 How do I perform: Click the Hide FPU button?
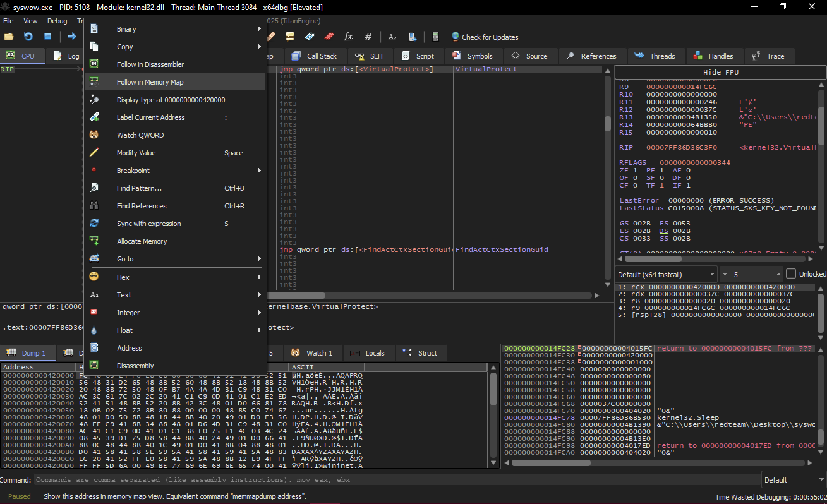point(721,72)
